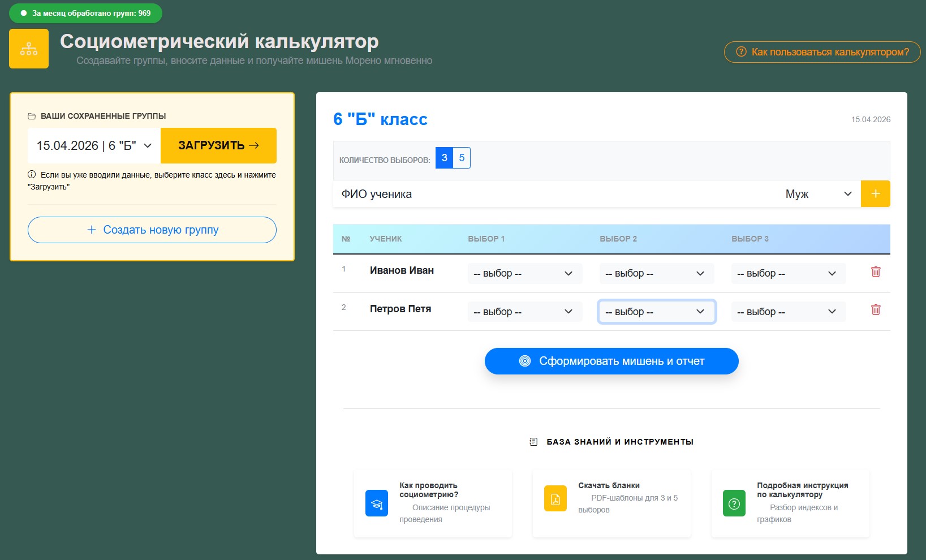Click the yellow plus icon to add student
Viewport: 926px width, 560px height.
coord(876,193)
